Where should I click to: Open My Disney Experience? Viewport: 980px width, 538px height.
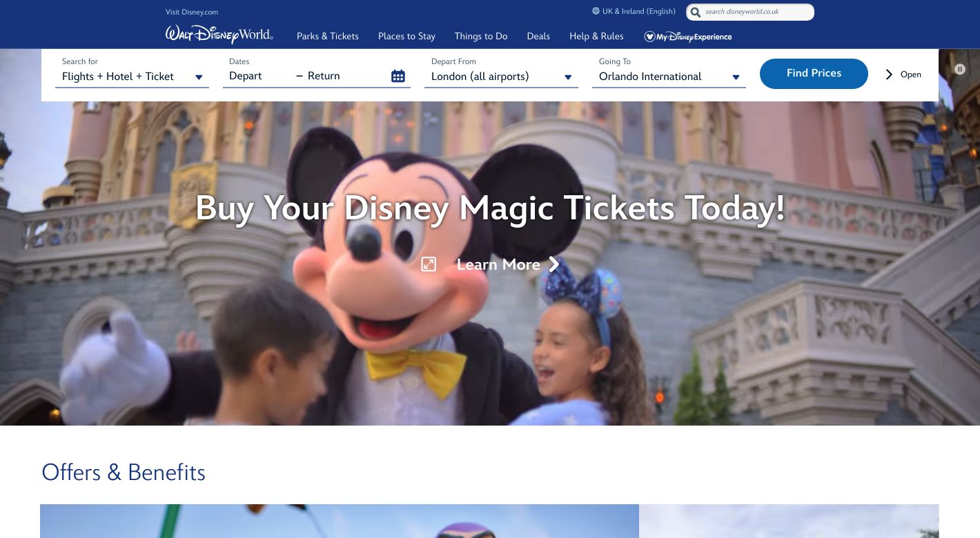(688, 37)
